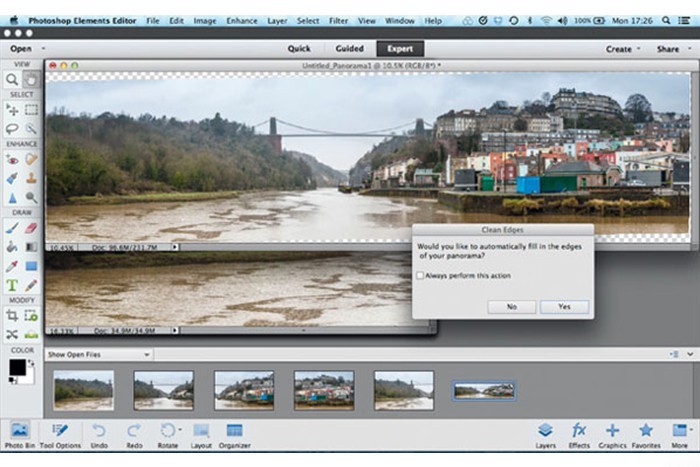The width and height of the screenshot is (700, 467).
Task: Switch to the Guided tab
Action: (349, 48)
